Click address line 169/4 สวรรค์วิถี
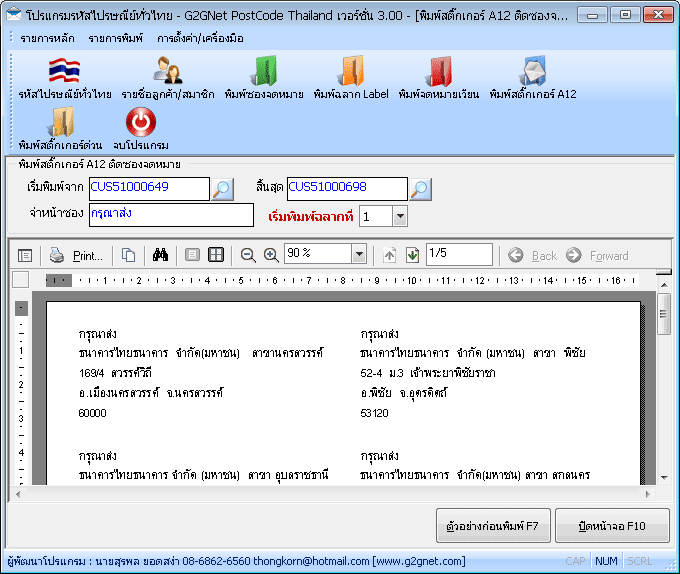 (115, 373)
